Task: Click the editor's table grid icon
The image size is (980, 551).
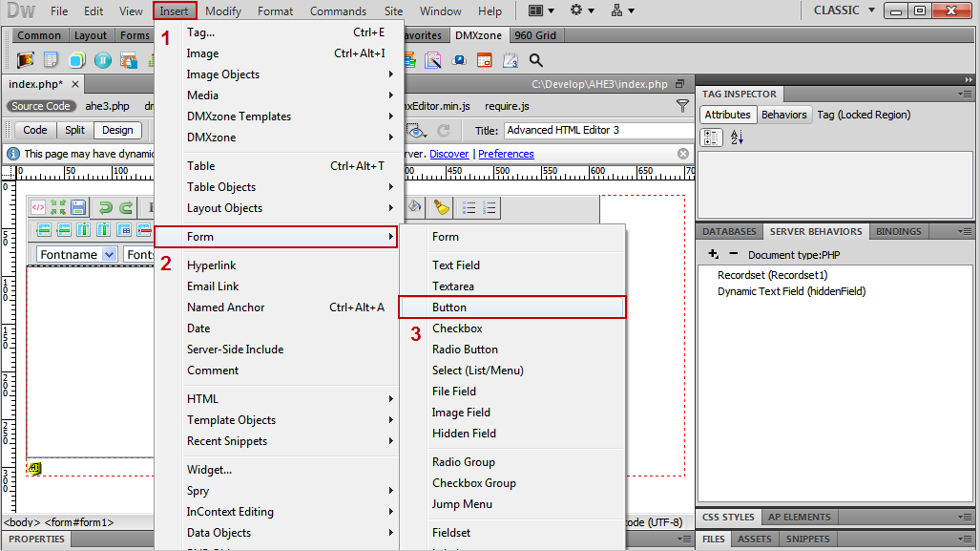Action: pos(124,229)
